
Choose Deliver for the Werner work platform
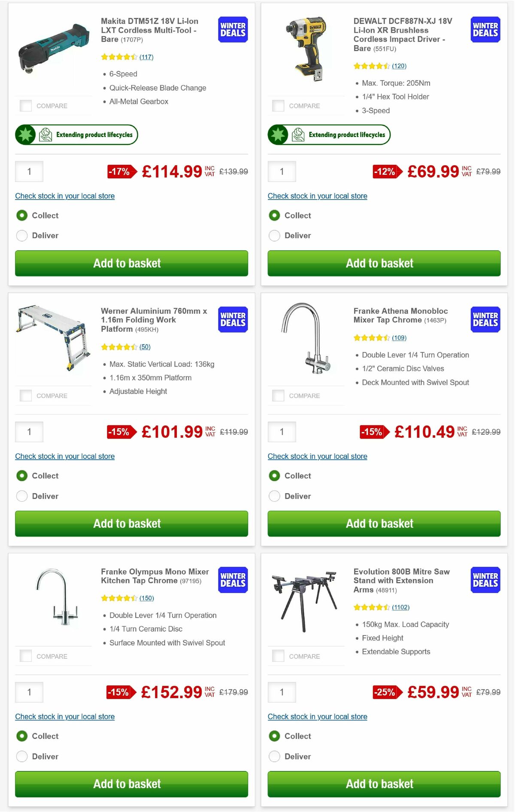[22, 496]
